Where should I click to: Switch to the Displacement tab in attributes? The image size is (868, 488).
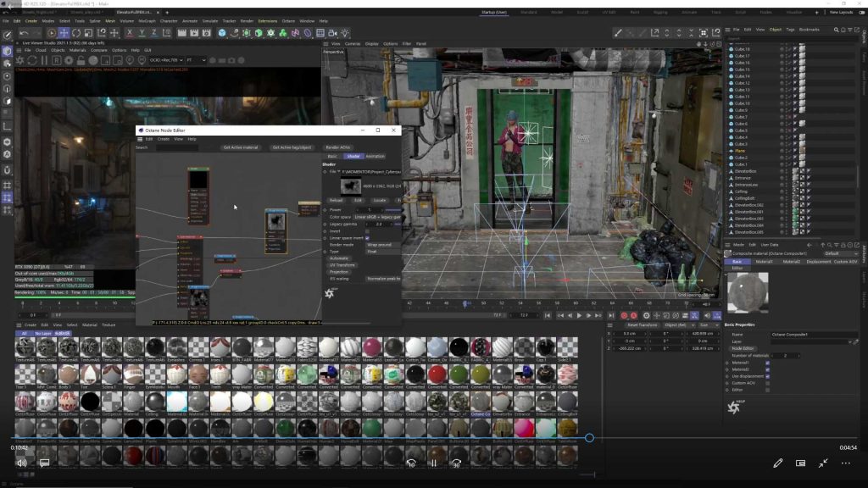click(x=817, y=262)
